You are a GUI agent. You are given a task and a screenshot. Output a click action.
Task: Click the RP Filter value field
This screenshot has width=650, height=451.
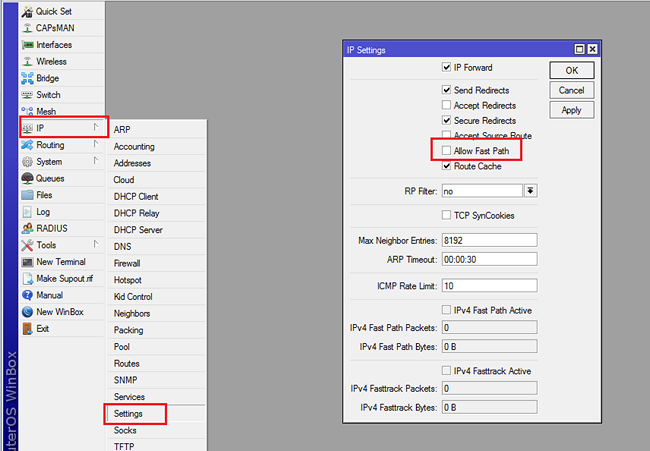coord(482,191)
